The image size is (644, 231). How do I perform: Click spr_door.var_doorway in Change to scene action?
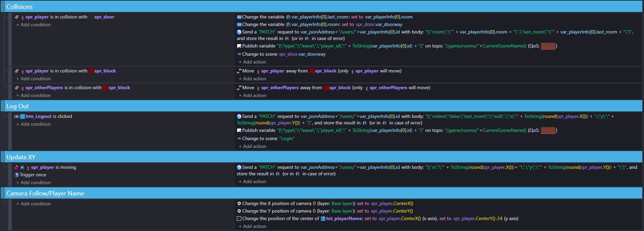point(302,54)
